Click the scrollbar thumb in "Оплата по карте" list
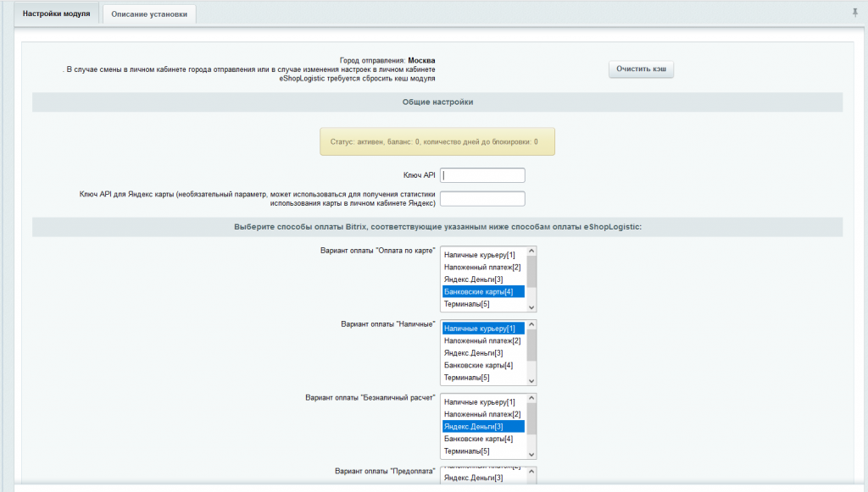 coord(531,271)
